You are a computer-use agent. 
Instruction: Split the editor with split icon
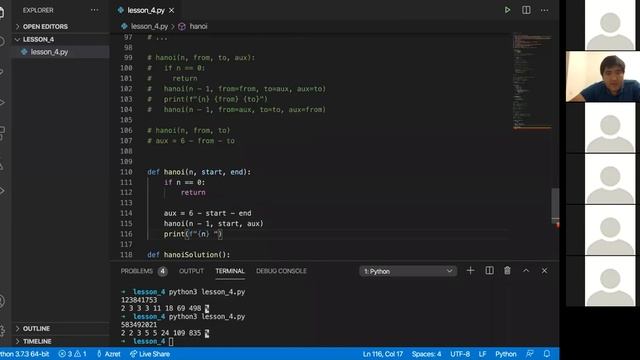(526, 10)
